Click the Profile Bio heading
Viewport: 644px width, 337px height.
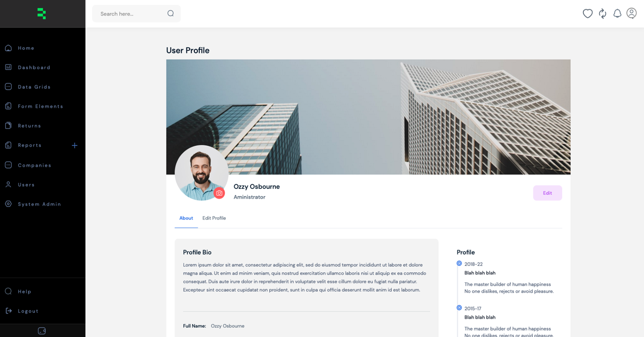pos(197,252)
